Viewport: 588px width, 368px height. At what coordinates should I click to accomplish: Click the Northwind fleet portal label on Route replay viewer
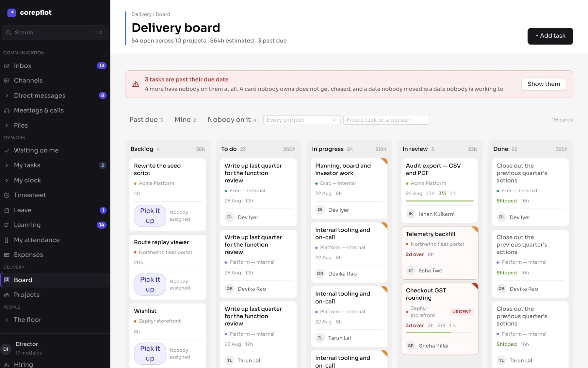click(165, 252)
